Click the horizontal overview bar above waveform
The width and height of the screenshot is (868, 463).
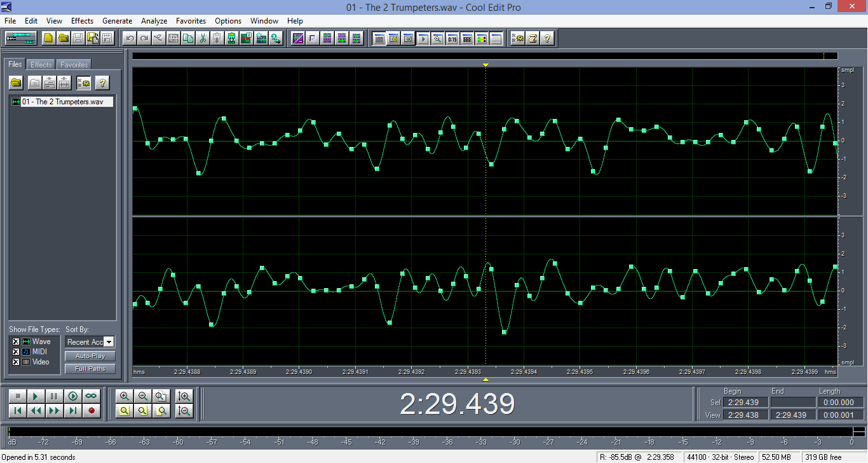click(x=485, y=56)
